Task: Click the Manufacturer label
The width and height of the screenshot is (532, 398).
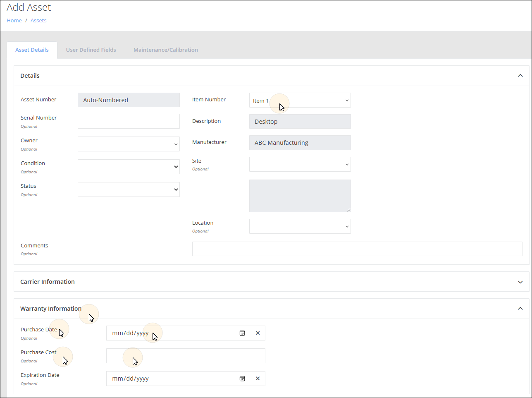Action: (x=209, y=142)
